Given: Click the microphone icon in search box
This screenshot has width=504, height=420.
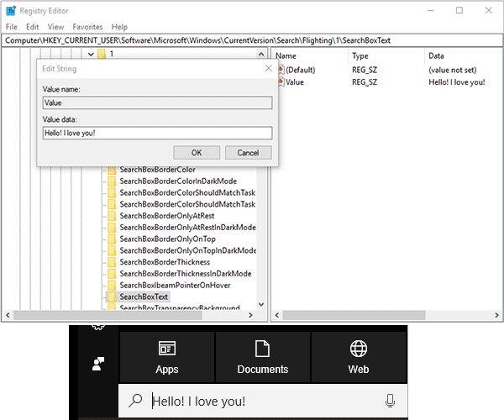Looking at the screenshot, I should pyautogui.click(x=390, y=401).
